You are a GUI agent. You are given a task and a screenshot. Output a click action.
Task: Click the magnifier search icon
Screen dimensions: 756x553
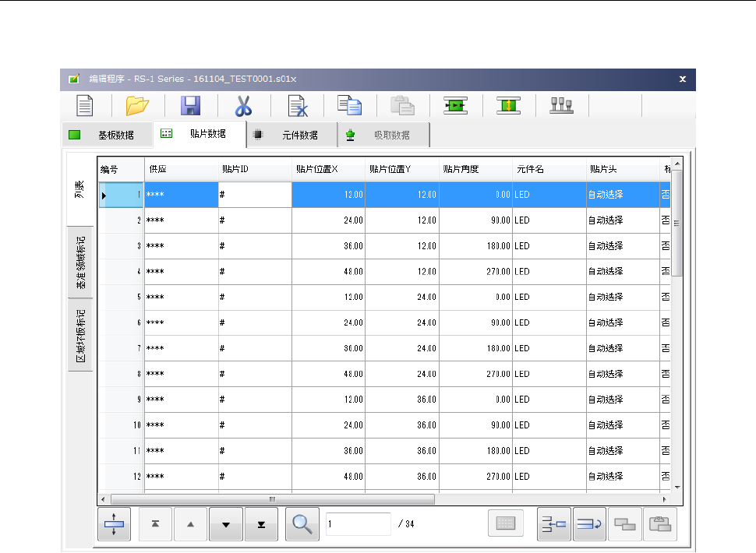click(x=302, y=524)
